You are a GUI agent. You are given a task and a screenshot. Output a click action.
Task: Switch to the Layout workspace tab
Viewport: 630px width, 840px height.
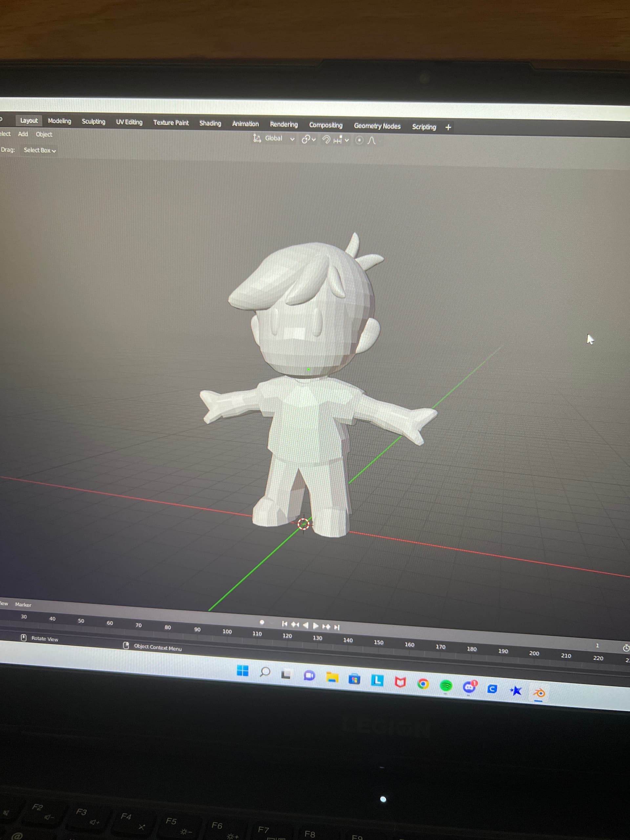29,120
